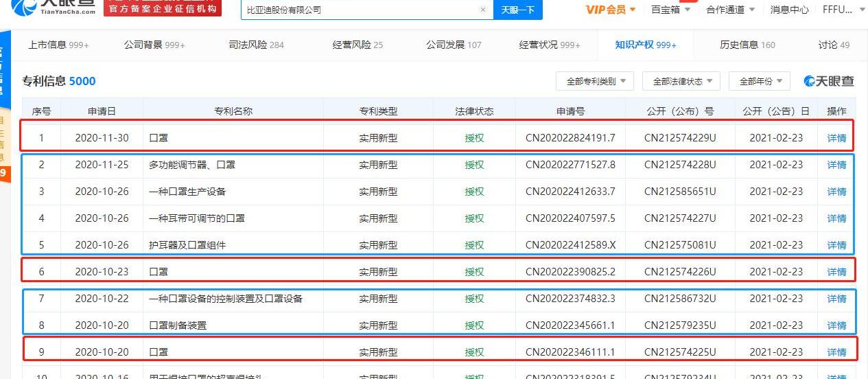
Task: Click the 天眼一下 search button
Action: pyautogui.click(x=517, y=10)
